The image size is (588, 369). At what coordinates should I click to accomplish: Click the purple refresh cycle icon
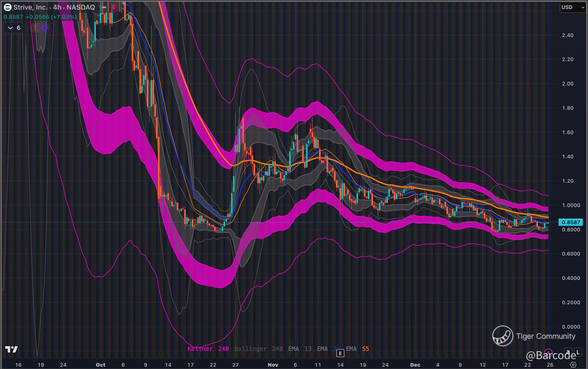coord(44,28)
